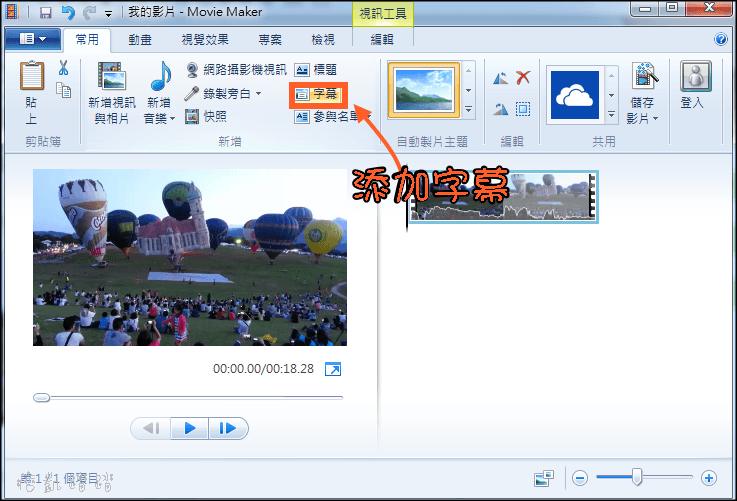Open the blue File menu button
737x501 pixels.
tap(33, 39)
